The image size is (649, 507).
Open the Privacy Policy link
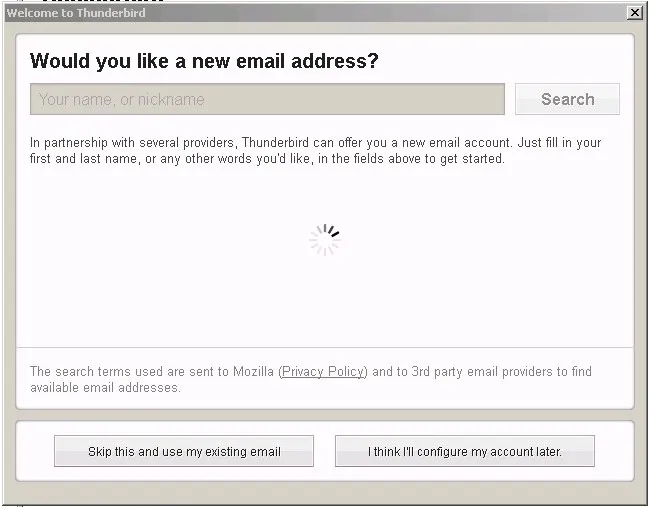pyautogui.click(x=323, y=372)
